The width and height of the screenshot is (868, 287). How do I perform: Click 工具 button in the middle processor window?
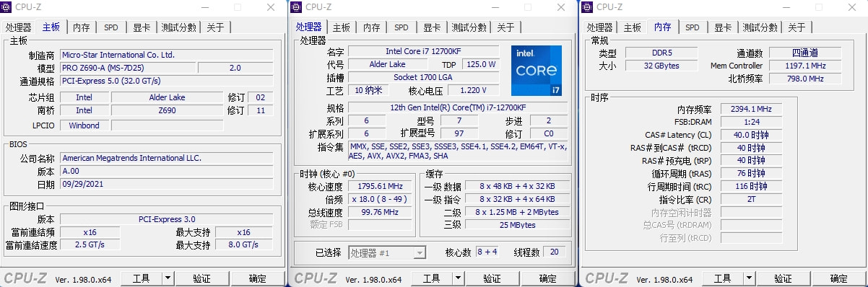[431, 278]
